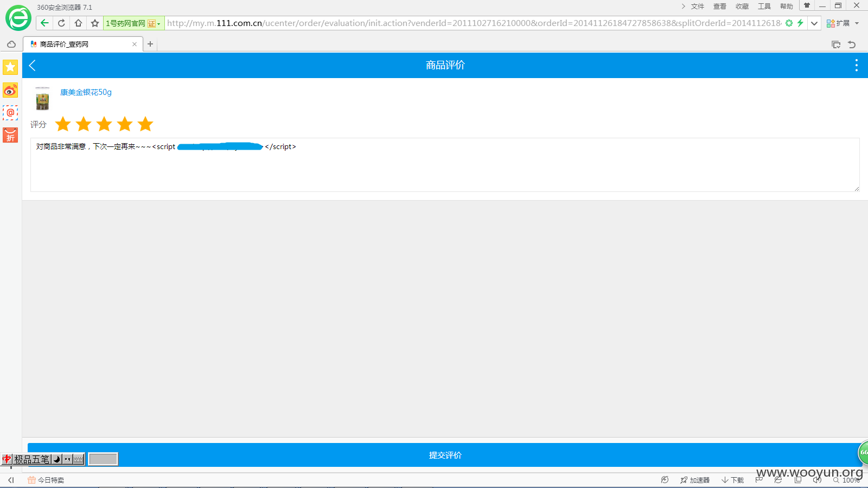Open 今日特卖 in the status bar
Image resolution: width=868 pixels, height=488 pixels.
click(46, 480)
